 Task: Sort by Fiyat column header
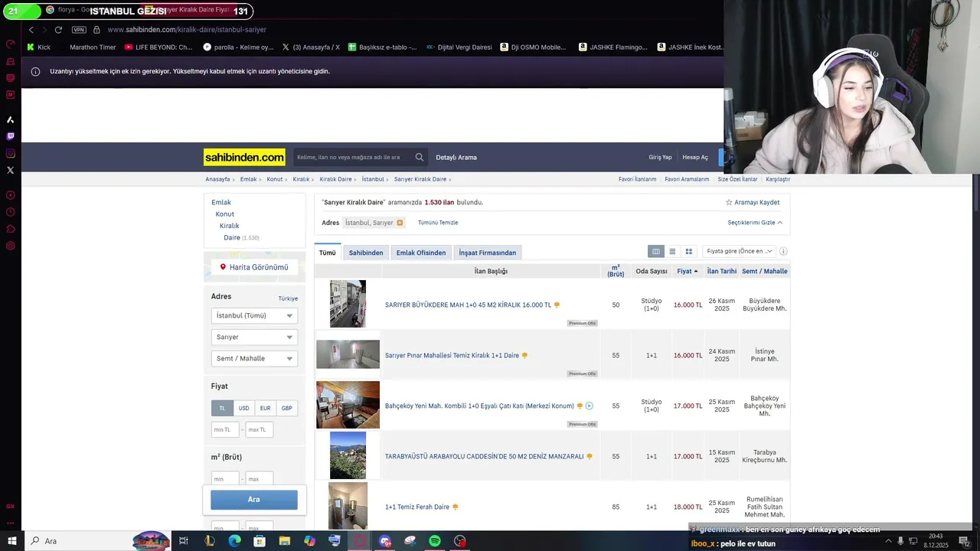pos(688,271)
